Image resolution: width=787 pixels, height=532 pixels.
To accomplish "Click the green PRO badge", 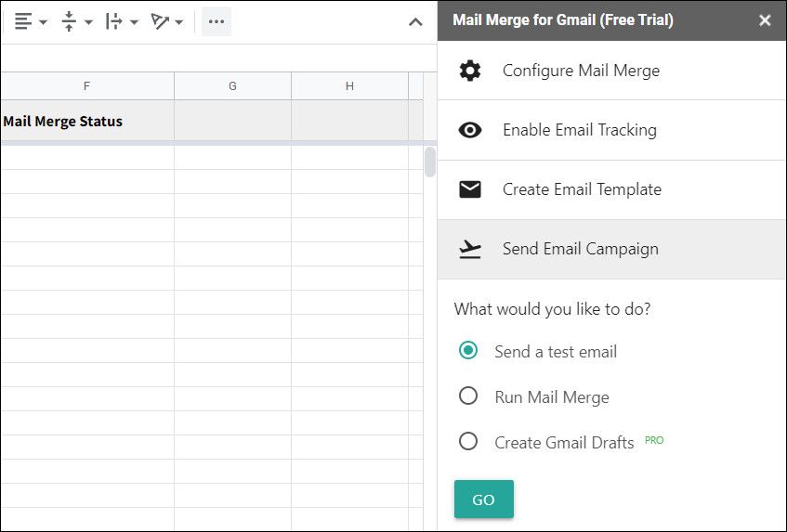I will pos(654,440).
